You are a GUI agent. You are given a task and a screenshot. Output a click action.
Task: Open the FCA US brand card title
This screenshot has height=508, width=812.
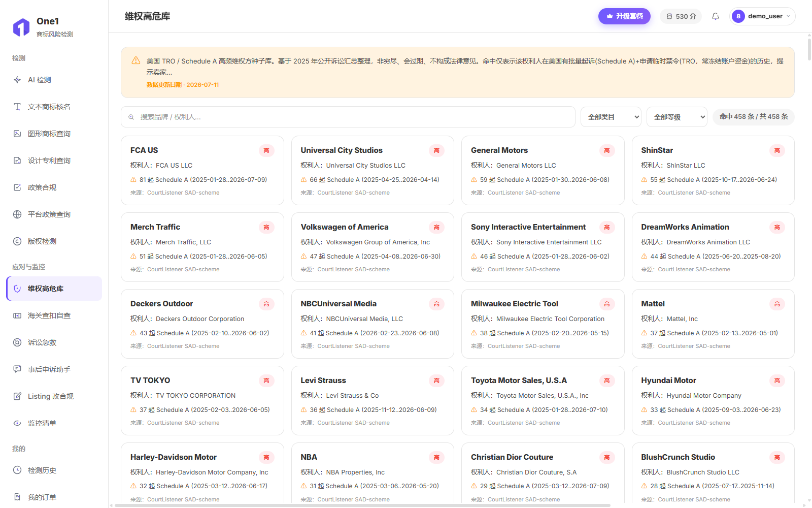pos(144,150)
